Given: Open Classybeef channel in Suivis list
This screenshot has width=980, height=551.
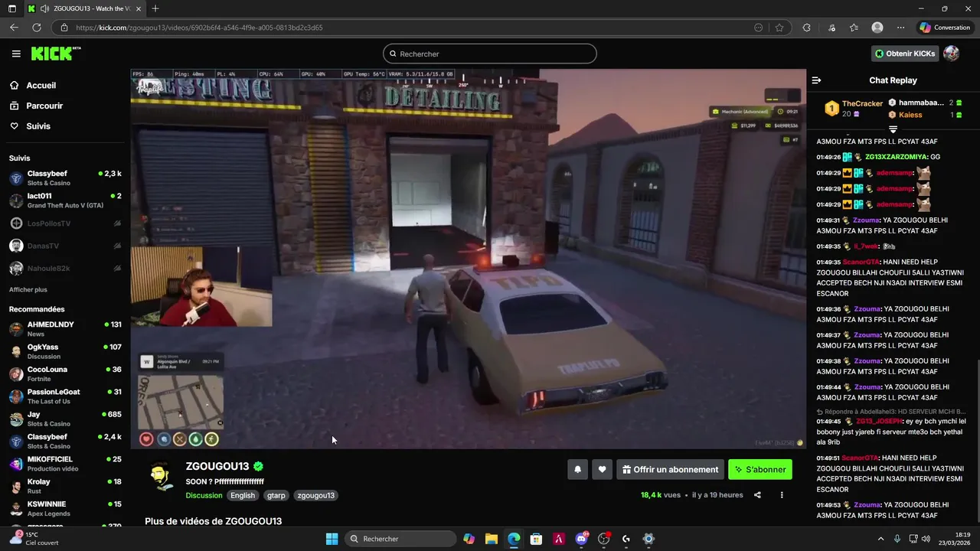Looking at the screenshot, I should click(65, 178).
